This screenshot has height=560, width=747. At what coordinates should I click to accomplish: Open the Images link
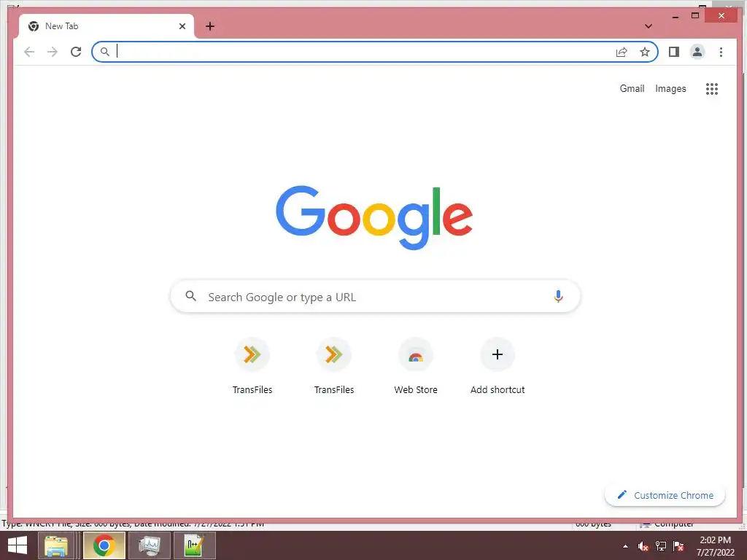pos(670,88)
